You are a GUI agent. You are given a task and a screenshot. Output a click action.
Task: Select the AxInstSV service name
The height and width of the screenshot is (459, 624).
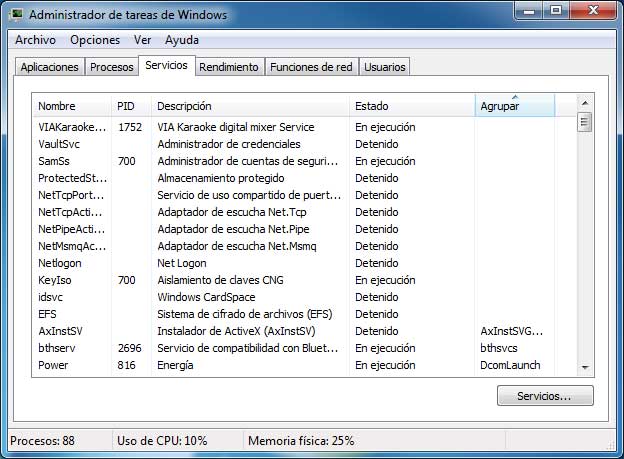click(60, 331)
